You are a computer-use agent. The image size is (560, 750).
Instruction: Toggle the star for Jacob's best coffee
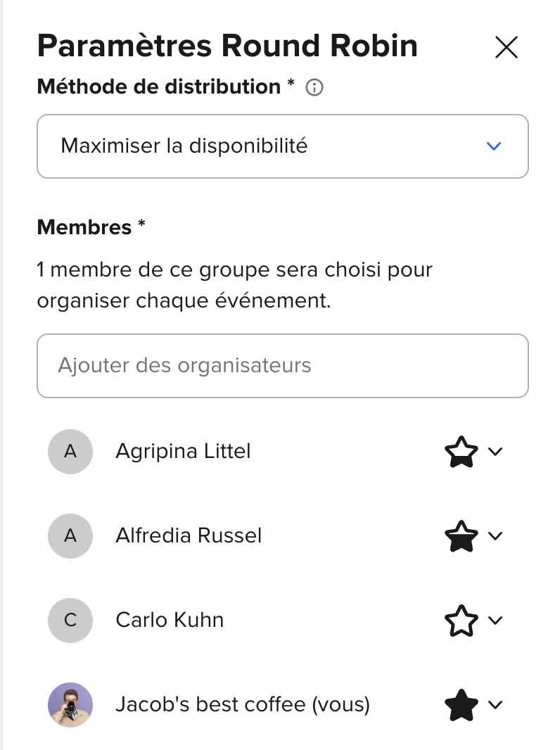(x=462, y=705)
